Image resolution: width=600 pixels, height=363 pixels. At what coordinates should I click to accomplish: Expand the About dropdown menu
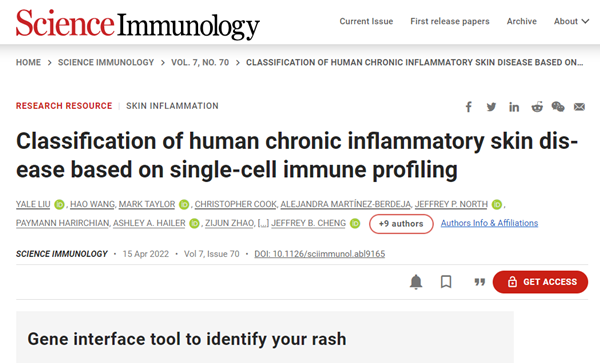coord(571,21)
